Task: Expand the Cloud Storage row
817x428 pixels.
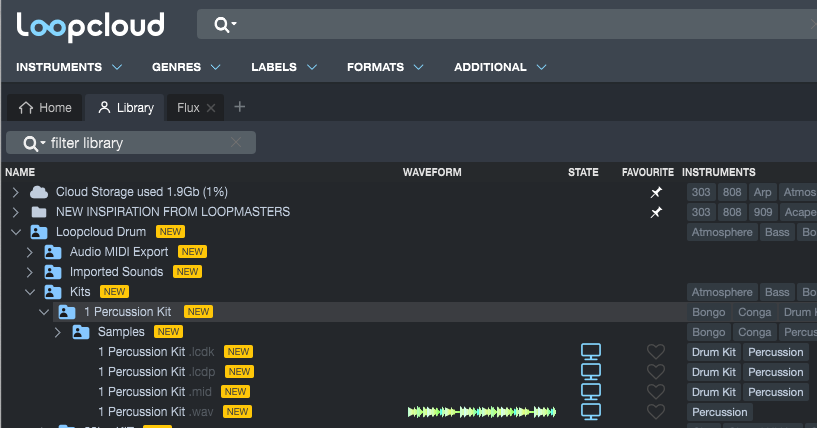Action: pos(16,192)
